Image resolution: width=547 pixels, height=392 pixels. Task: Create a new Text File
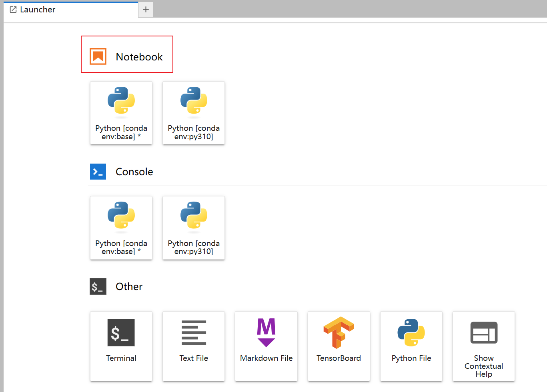[194, 346]
